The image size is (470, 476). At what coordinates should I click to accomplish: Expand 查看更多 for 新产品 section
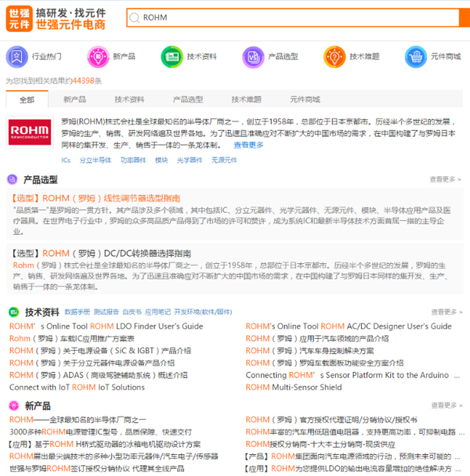447,406
